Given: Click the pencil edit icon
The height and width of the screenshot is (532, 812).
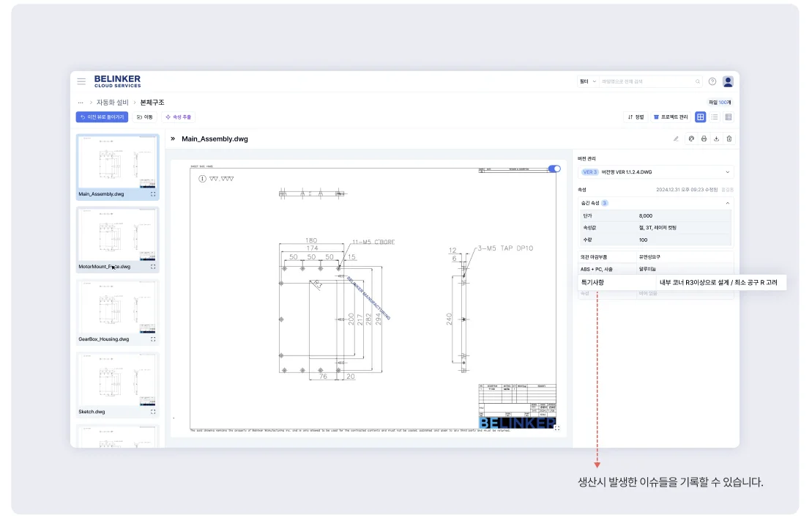Looking at the screenshot, I should [676, 138].
